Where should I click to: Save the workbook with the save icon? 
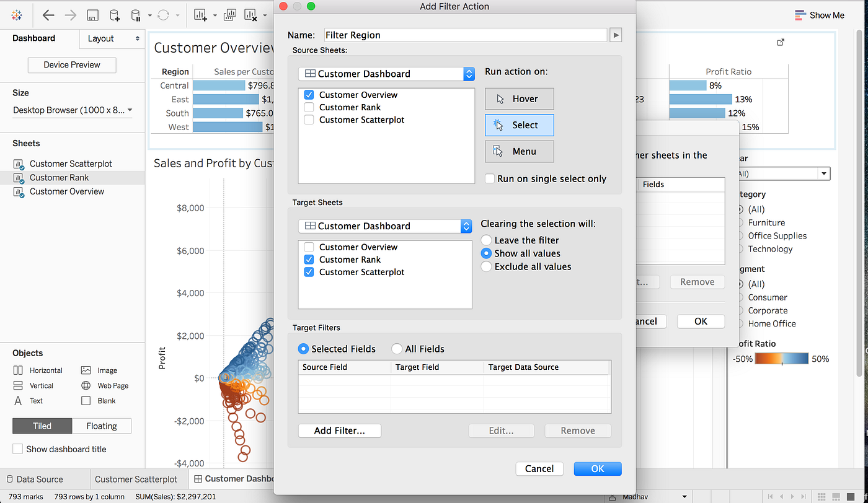(x=92, y=15)
